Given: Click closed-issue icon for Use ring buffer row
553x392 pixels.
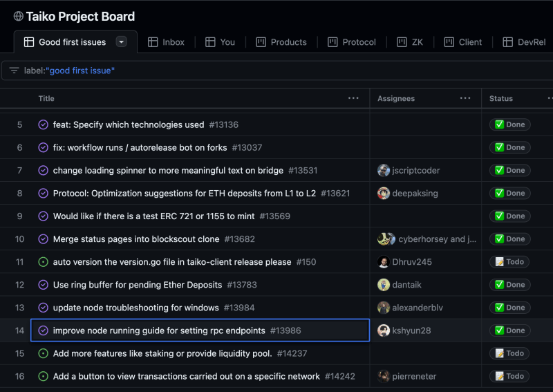Looking at the screenshot, I should click(43, 285).
